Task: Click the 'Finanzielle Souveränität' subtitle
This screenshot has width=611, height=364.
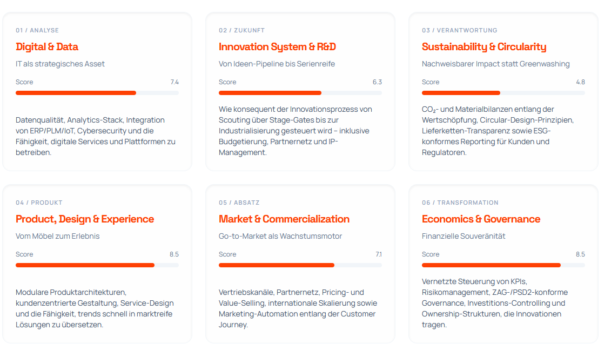Action: pos(464,236)
